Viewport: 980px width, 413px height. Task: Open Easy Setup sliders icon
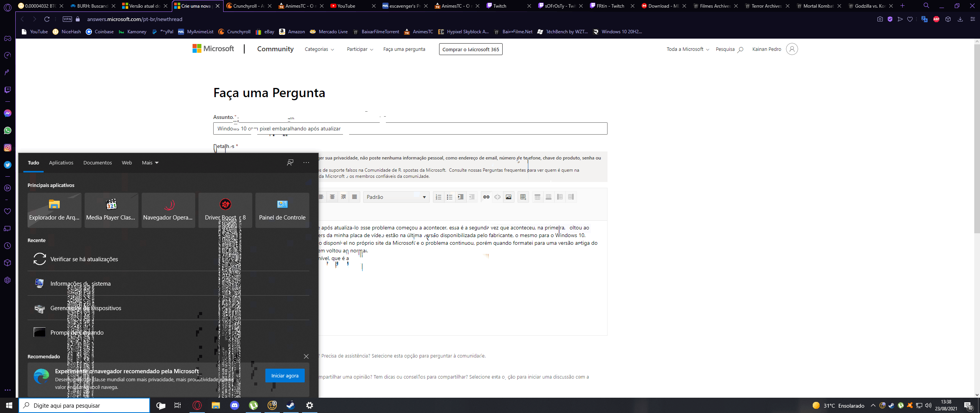tap(972, 19)
